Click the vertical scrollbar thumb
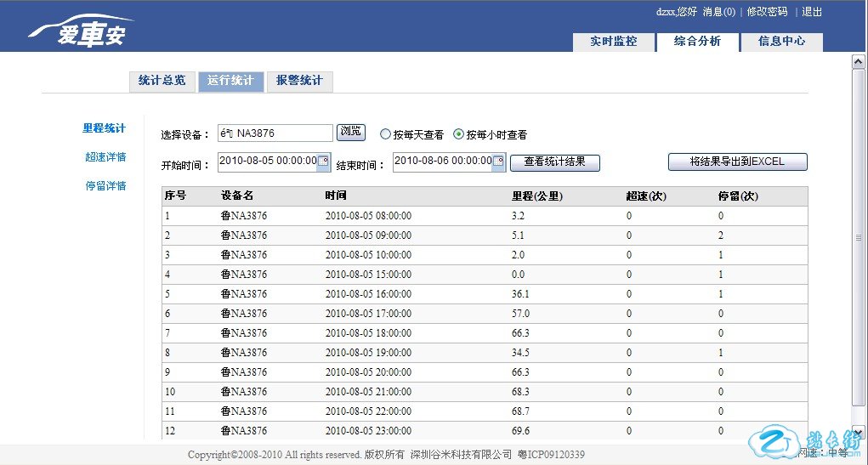Screen dimensions: 868x465 tap(858, 238)
